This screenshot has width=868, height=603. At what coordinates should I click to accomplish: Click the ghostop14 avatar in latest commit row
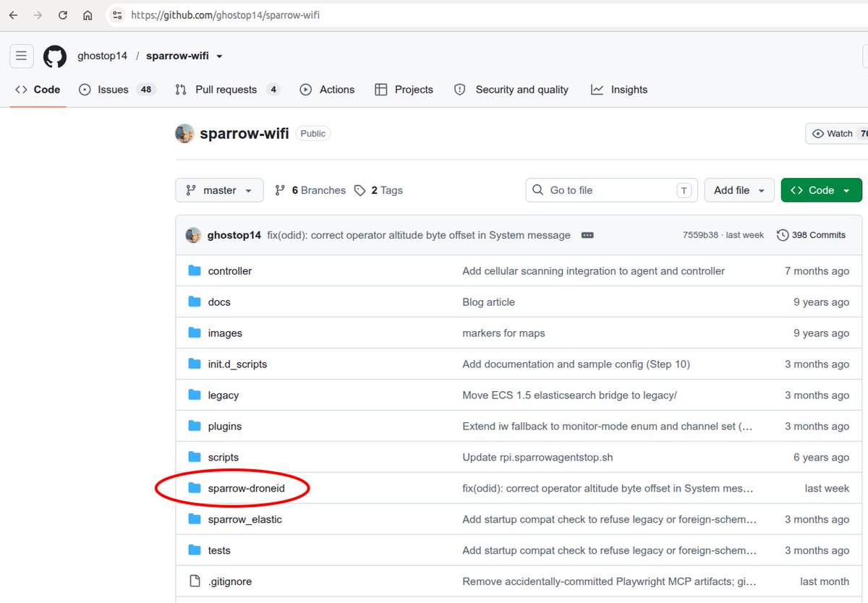click(193, 235)
